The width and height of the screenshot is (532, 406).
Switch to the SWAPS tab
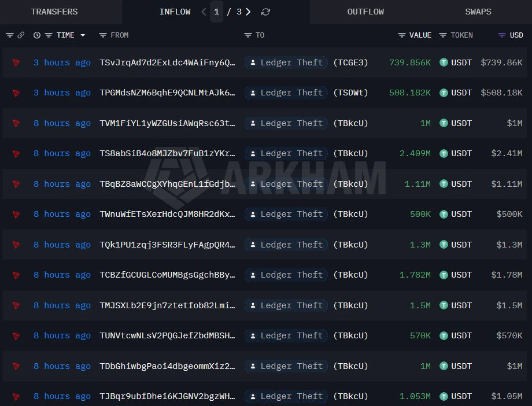[x=478, y=12]
